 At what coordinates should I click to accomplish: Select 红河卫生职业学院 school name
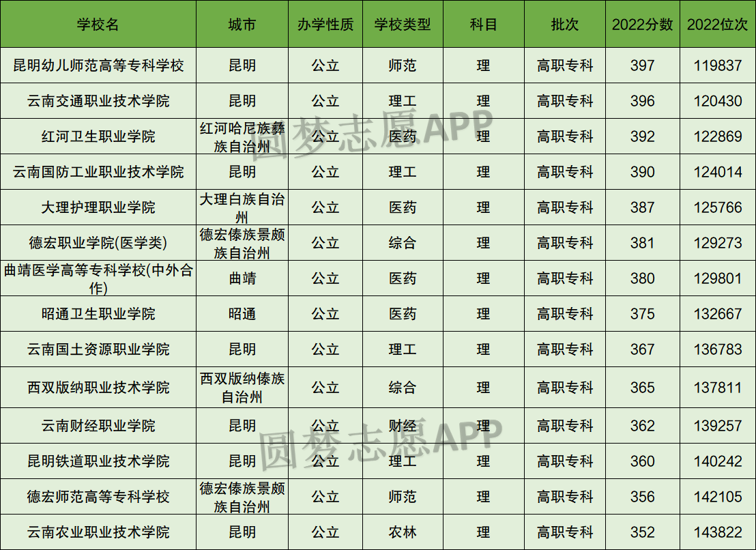98,136
